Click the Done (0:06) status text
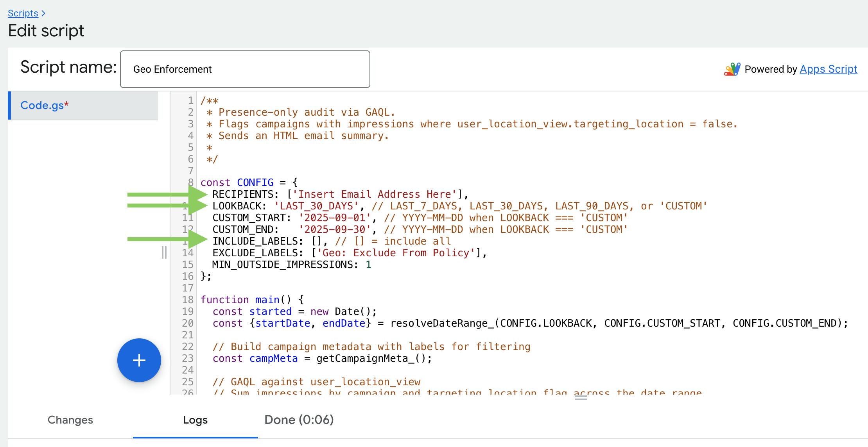868x447 pixels. click(x=299, y=420)
